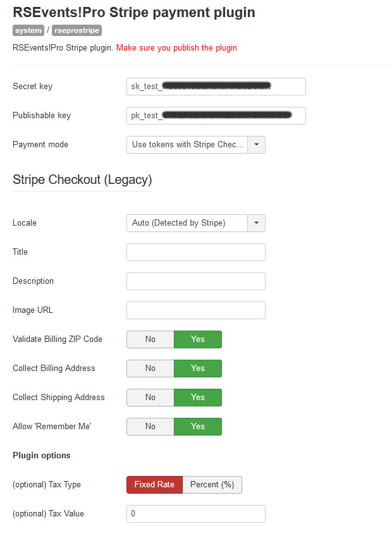Click the Secret key input field

216,87
